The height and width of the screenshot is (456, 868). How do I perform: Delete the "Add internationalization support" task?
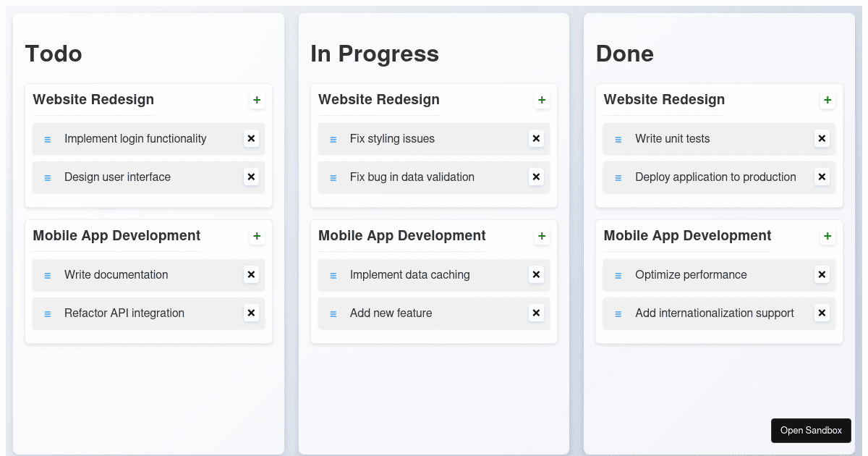coord(822,313)
